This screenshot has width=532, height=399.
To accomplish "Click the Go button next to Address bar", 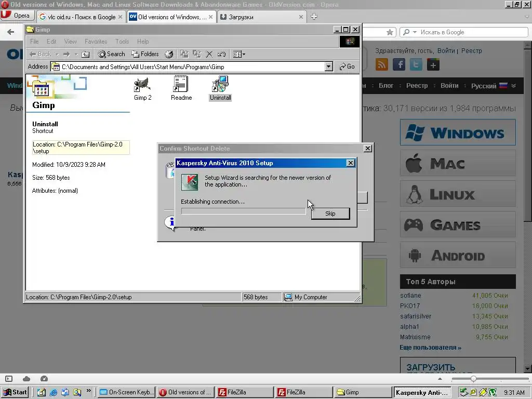I will click(347, 67).
